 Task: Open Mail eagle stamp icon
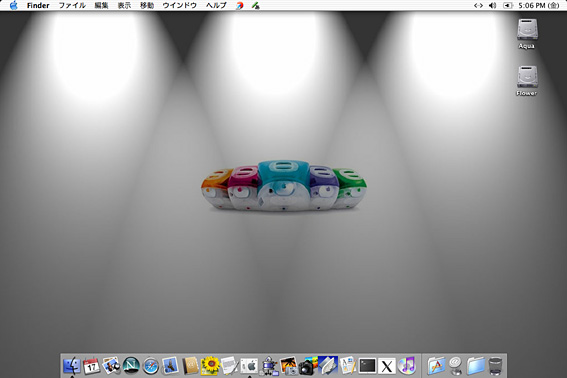coord(170,366)
